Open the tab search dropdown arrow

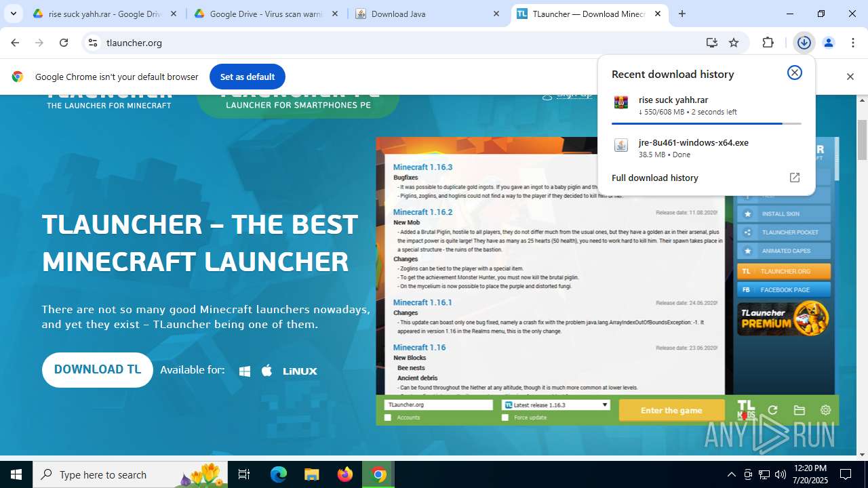tap(14, 14)
